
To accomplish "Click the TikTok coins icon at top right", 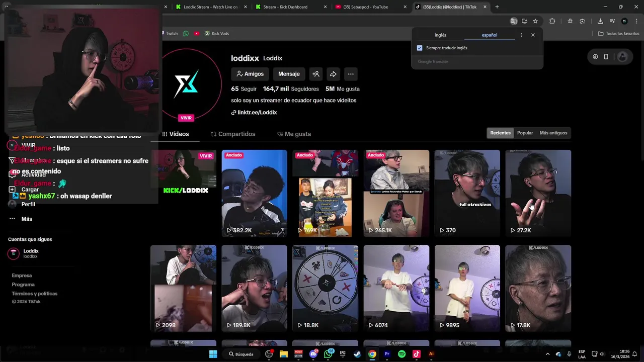I will point(595,57).
